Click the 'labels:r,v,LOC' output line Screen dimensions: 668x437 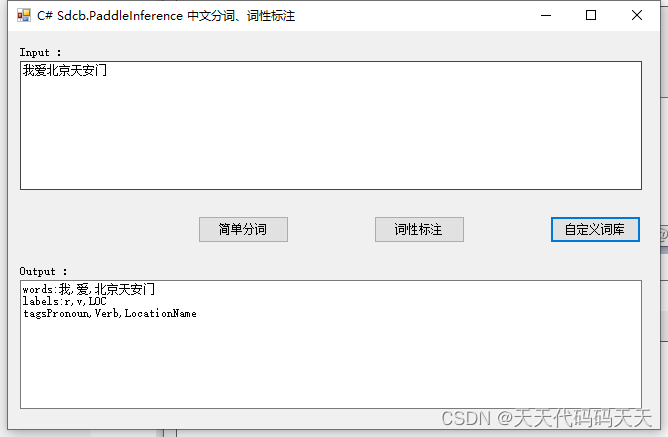(x=64, y=302)
